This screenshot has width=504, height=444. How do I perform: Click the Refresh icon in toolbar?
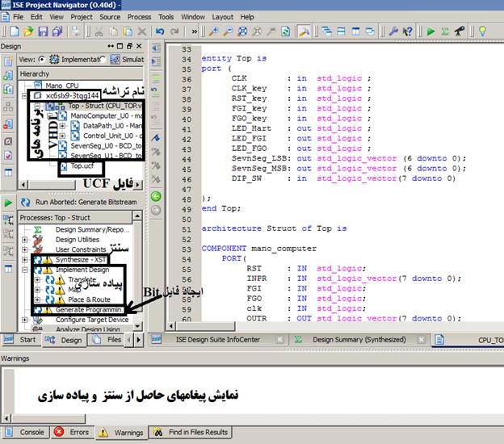285,31
